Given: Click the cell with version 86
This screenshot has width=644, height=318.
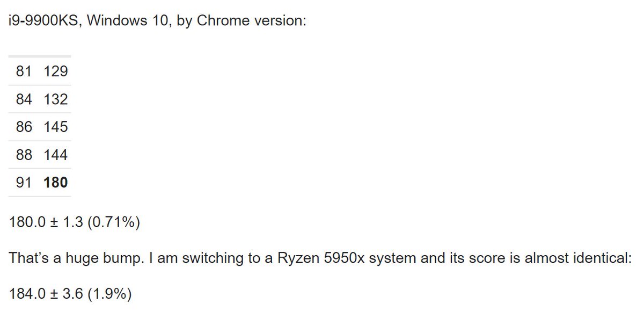Looking at the screenshot, I should point(24,127).
